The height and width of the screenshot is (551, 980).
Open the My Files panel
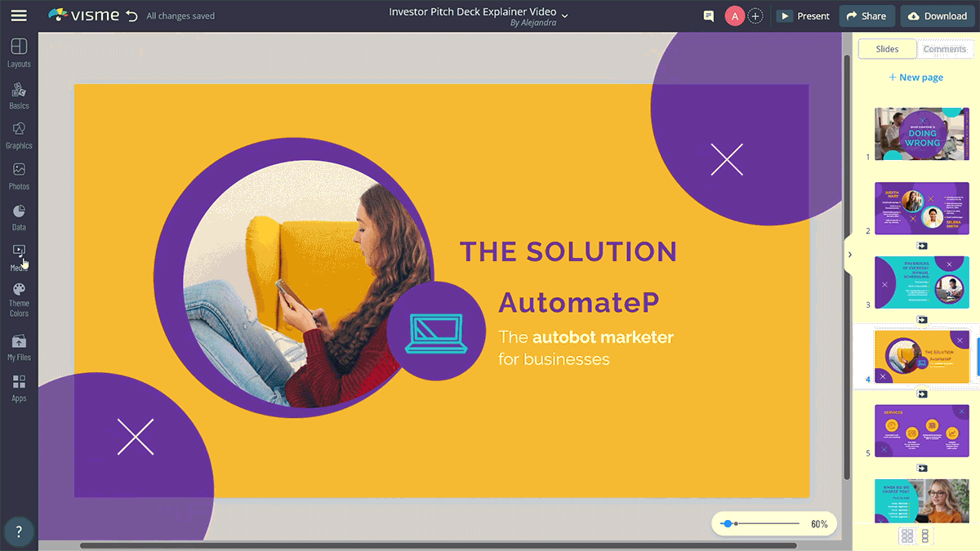click(x=19, y=346)
